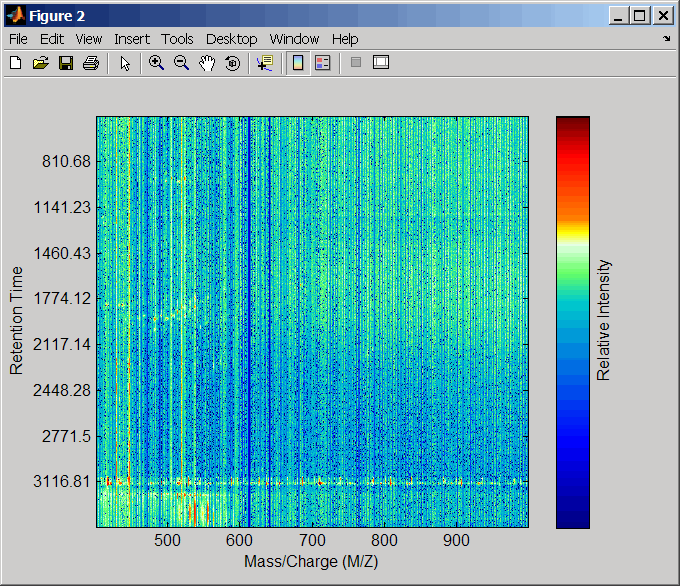Toggle the Insert Legend button

pyautogui.click(x=322, y=63)
